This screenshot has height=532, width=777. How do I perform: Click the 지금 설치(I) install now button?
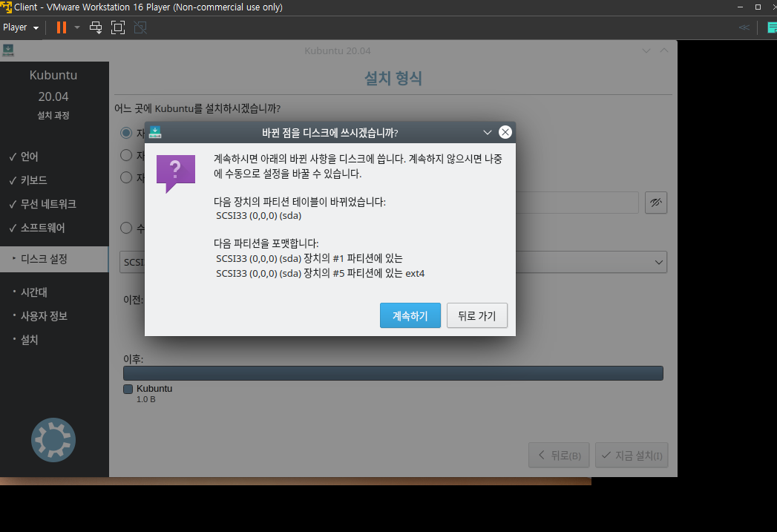(x=632, y=456)
